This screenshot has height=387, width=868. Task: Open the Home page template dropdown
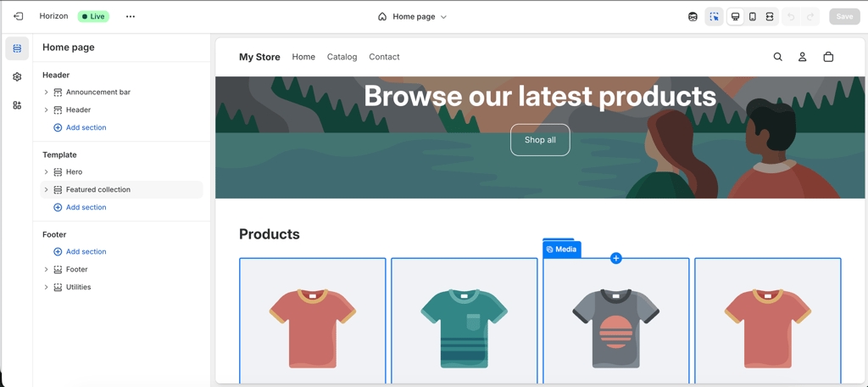click(x=413, y=17)
